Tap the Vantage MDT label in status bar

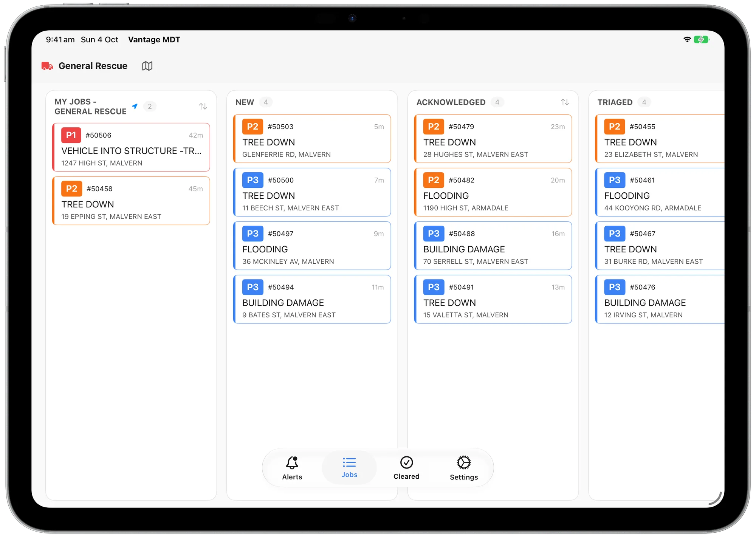point(154,40)
